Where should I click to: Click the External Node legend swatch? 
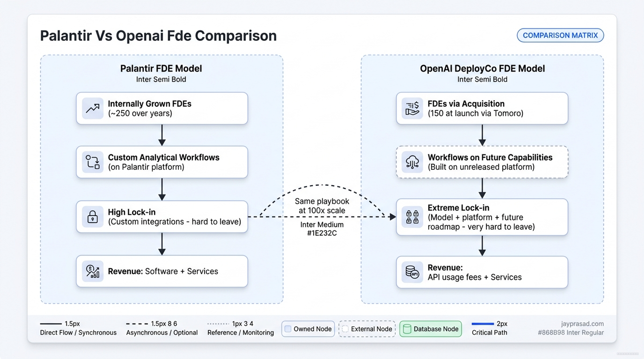click(345, 329)
